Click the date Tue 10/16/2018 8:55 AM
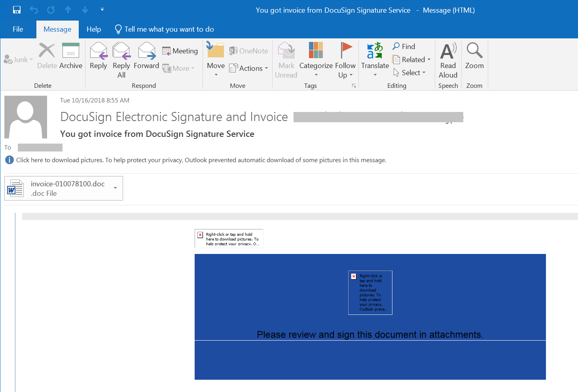 tap(95, 100)
